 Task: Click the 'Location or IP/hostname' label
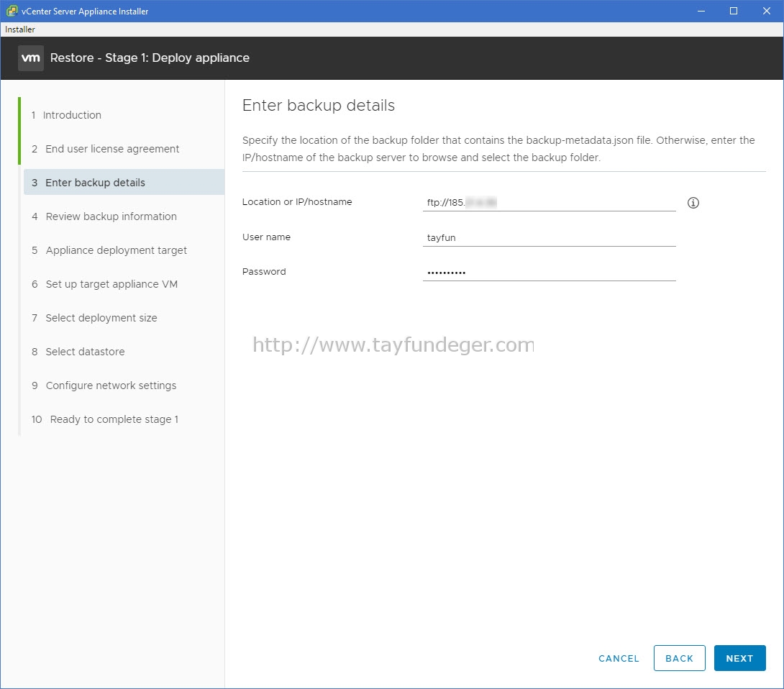pyautogui.click(x=297, y=201)
